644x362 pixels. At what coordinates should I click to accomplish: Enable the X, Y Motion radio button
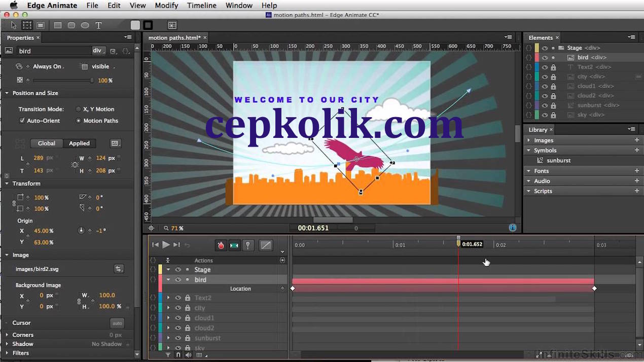pyautogui.click(x=78, y=109)
